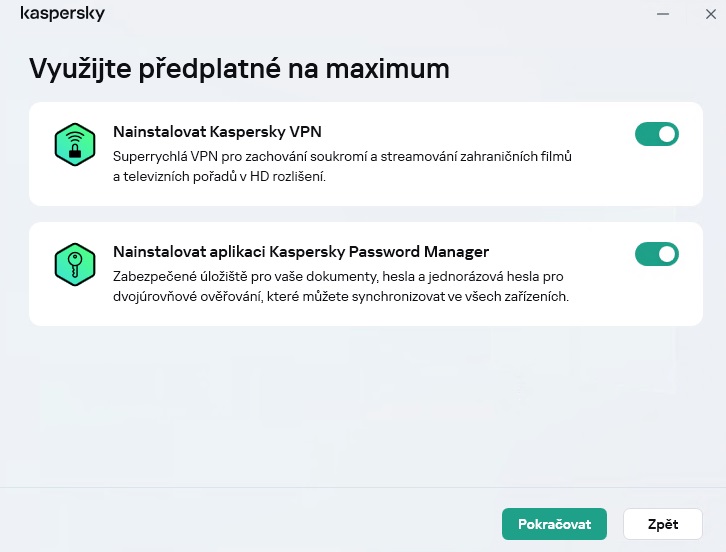This screenshot has width=726, height=552.
Task: Click the Zabezpečené úložiště description text
Action: 341,286
